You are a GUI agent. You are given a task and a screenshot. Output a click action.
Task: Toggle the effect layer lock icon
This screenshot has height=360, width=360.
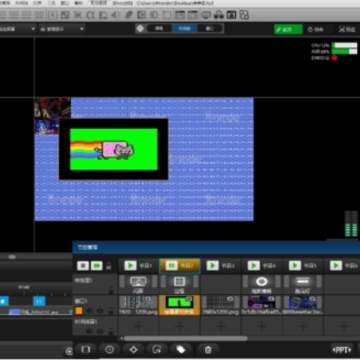(111, 290)
